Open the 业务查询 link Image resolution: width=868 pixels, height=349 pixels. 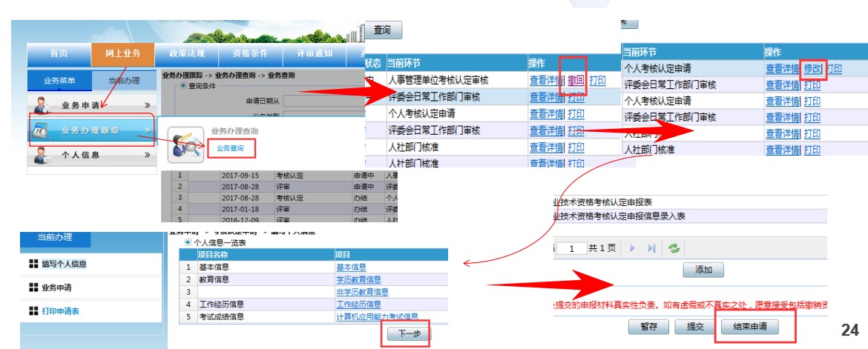click(231, 147)
